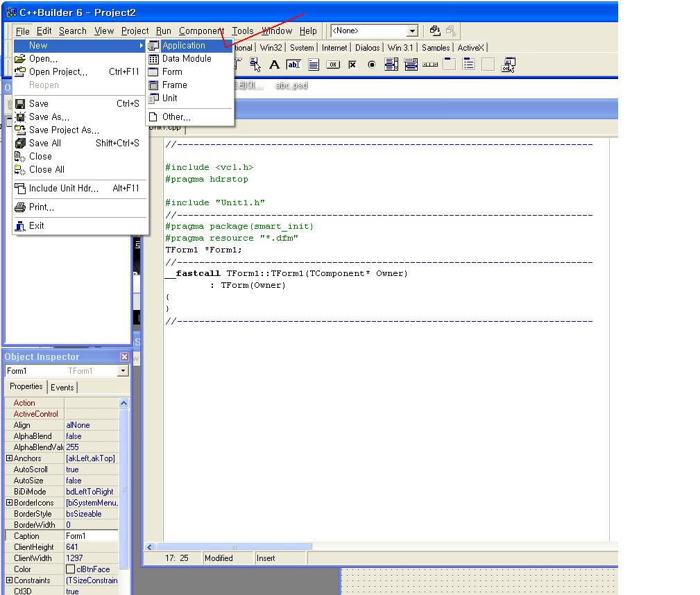This screenshot has width=700, height=595.
Task: Select the Label component (letter A icon)
Action: pos(274,64)
